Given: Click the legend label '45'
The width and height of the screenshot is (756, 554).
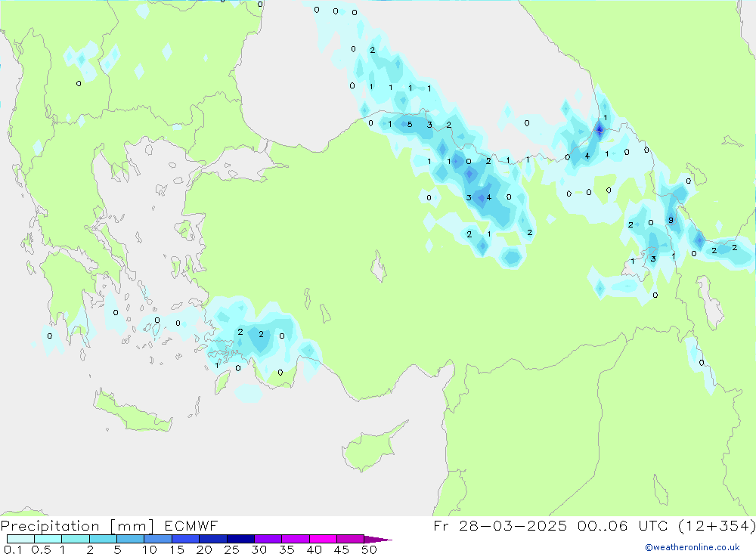Looking at the screenshot, I should (x=342, y=549).
